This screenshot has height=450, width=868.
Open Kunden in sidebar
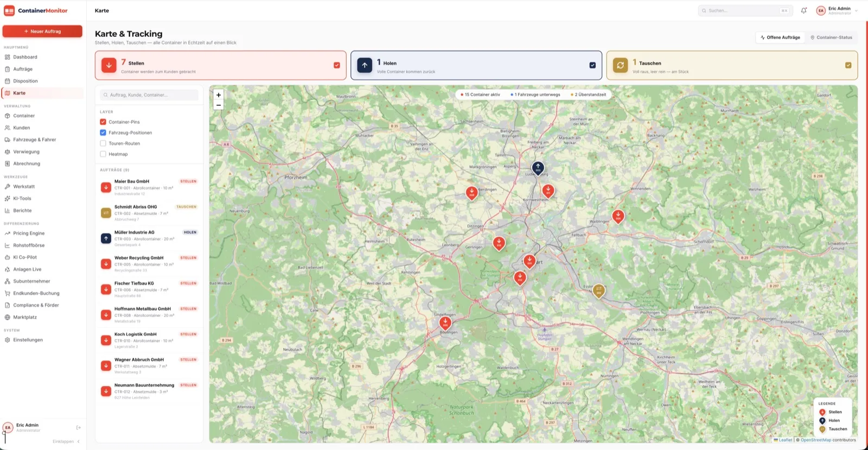43,128
